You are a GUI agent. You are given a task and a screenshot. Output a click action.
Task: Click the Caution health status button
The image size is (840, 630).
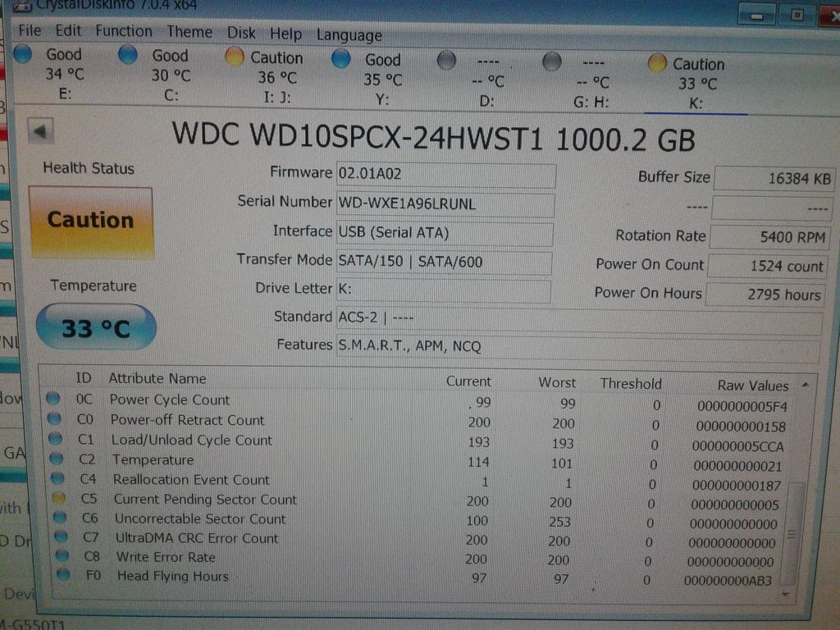click(x=91, y=221)
